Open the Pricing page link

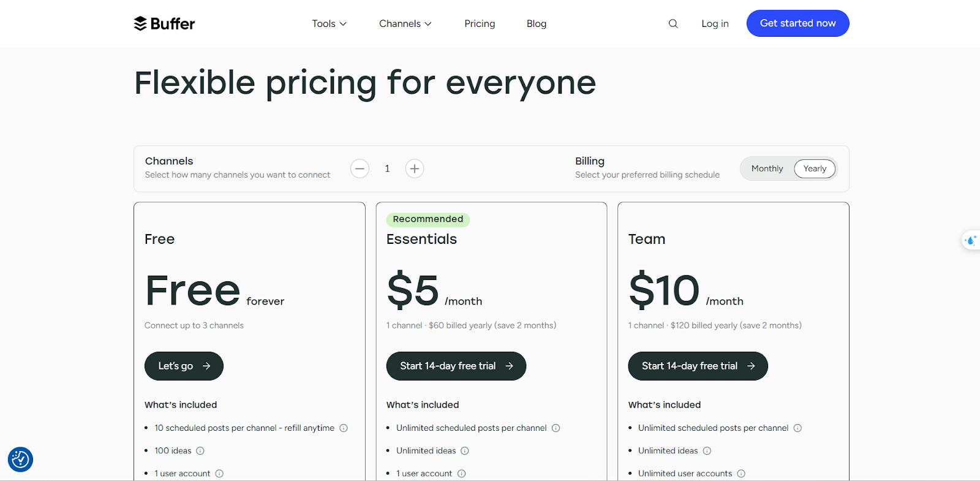click(480, 24)
